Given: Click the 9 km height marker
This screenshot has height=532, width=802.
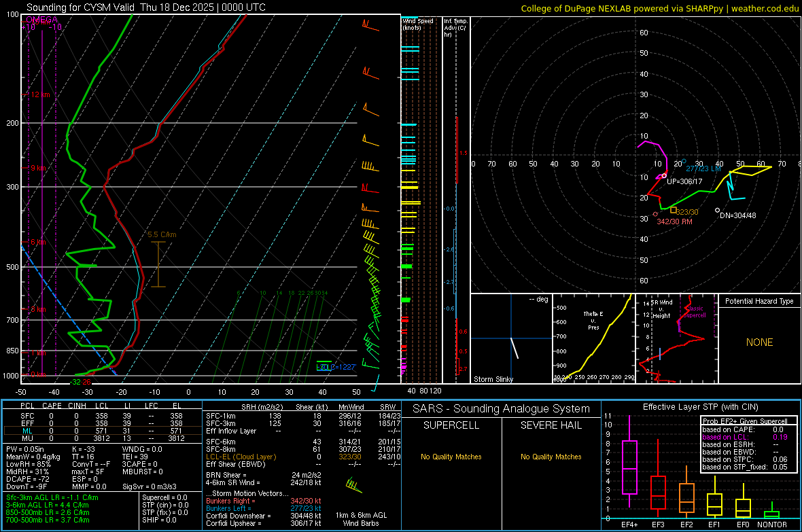Looking at the screenshot, I should click(x=39, y=168).
